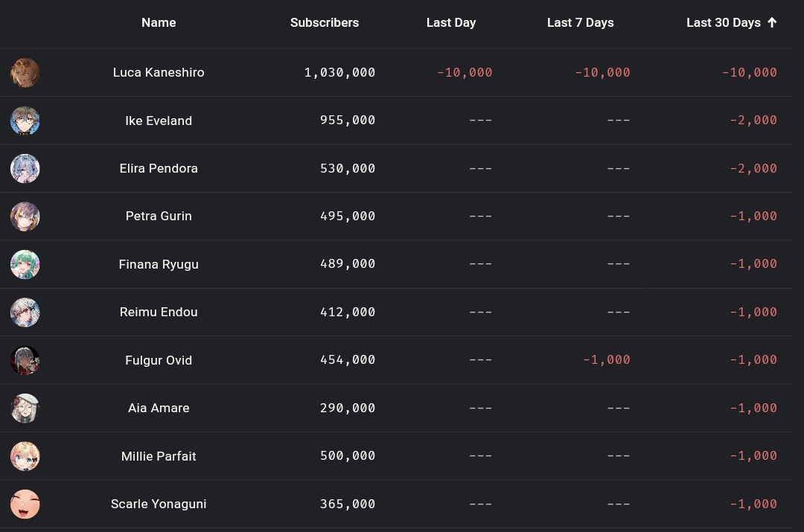Click Luca Kaneshiro's avatar icon
804x532 pixels.
pyautogui.click(x=25, y=73)
